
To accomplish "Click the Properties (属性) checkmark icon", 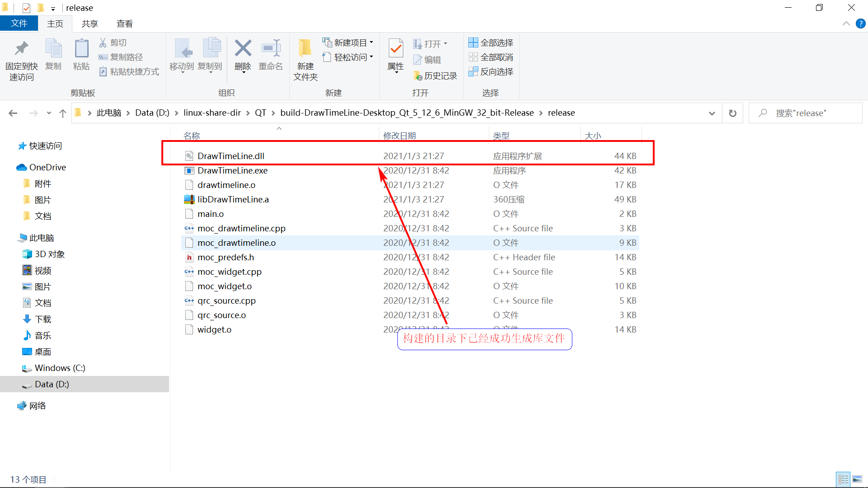I will (396, 49).
